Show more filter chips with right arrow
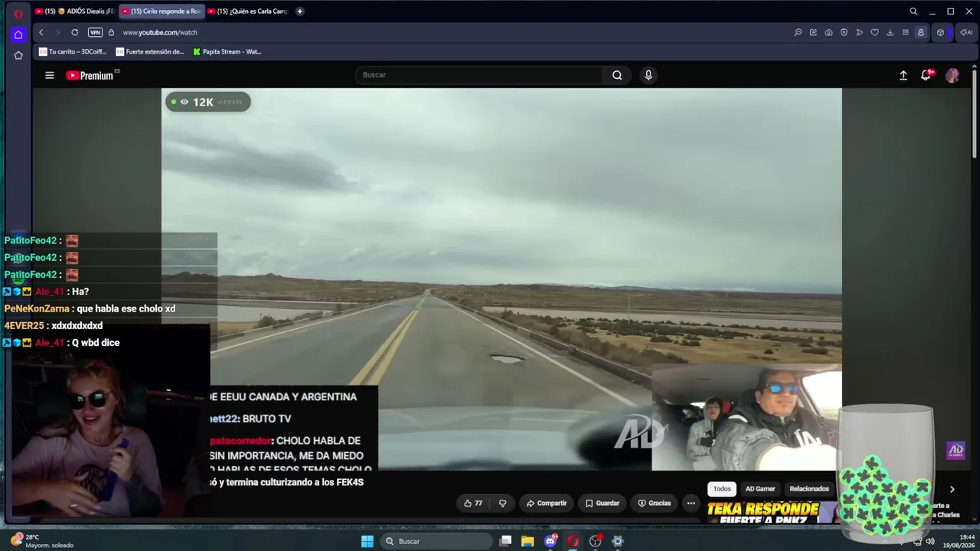 [952, 490]
